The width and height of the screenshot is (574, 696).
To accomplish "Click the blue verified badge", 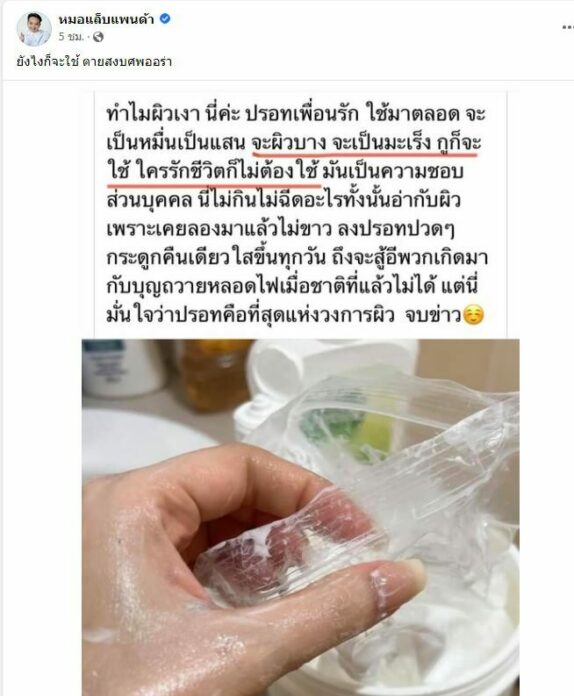I will point(165,19).
